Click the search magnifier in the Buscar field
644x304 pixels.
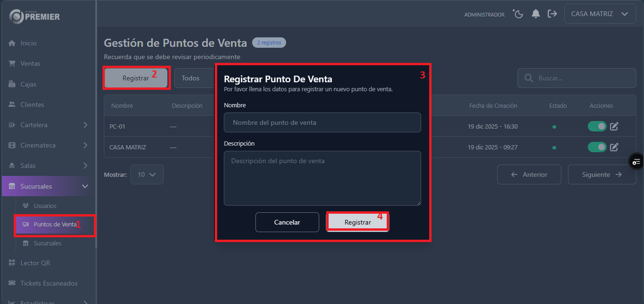coord(528,78)
